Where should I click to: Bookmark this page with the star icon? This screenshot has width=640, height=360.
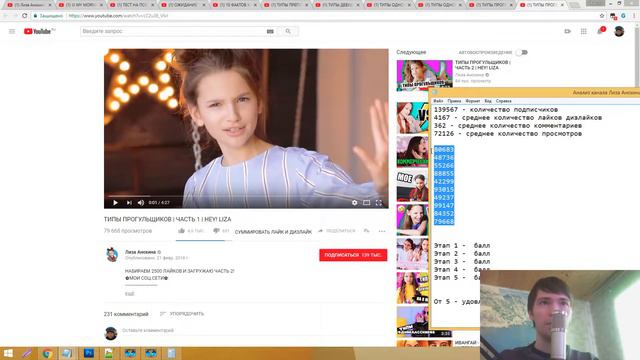pos(602,16)
